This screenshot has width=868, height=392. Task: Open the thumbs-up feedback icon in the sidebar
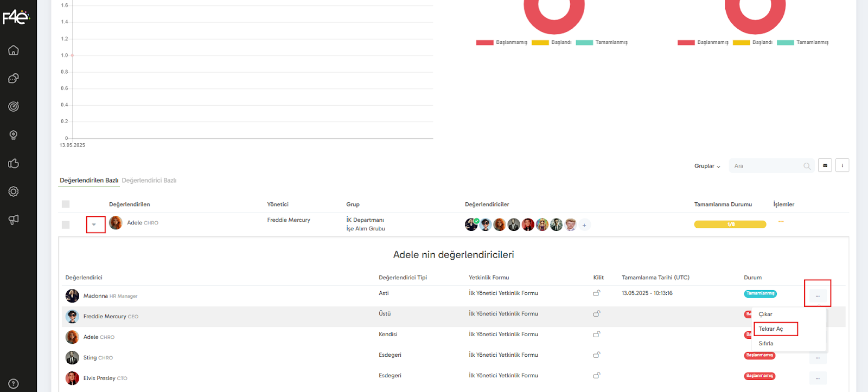[14, 163]
